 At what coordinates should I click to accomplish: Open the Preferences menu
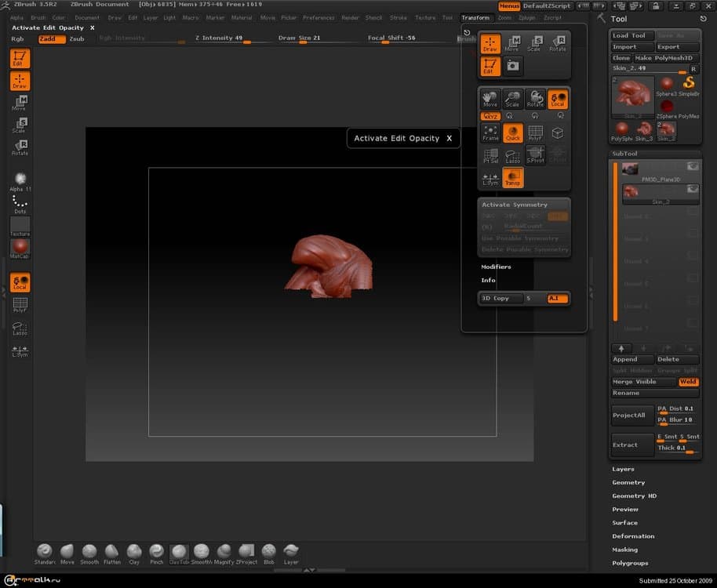pyautogui.click(x=318, y=17)
